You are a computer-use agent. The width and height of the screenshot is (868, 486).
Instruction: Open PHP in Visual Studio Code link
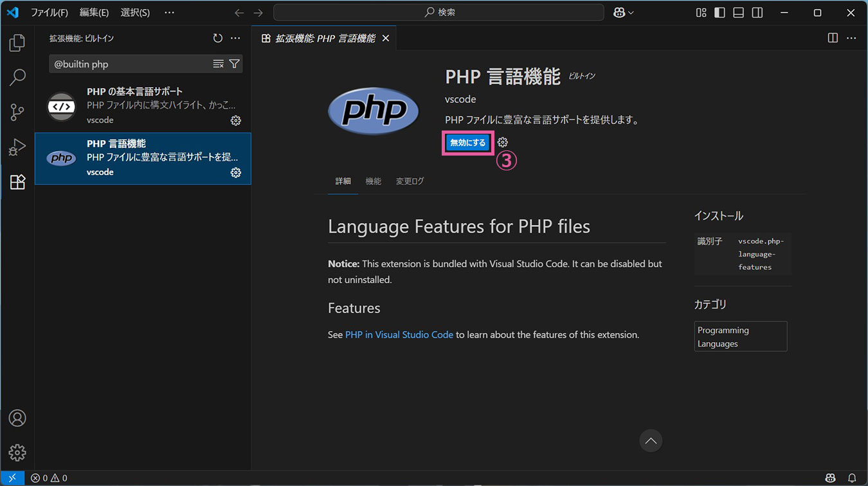click(x=399, y=335)
